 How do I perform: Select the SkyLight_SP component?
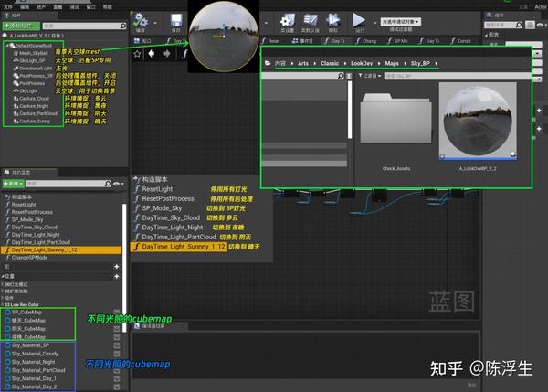pyautogui.click(x=29, y=61)
